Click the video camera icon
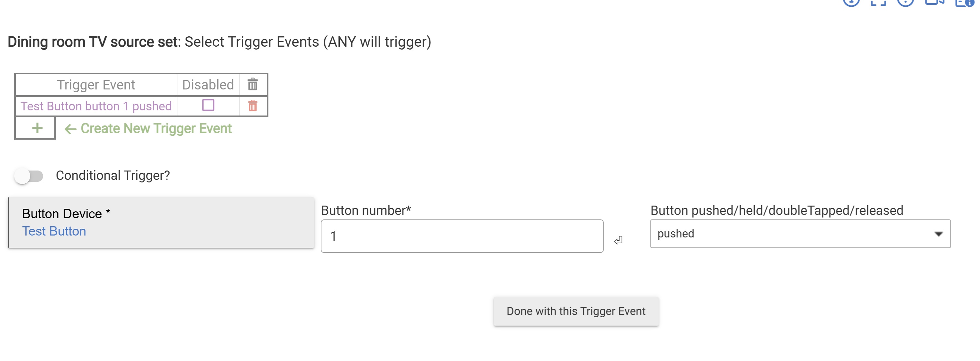980x361 pixels. point(934,2)
